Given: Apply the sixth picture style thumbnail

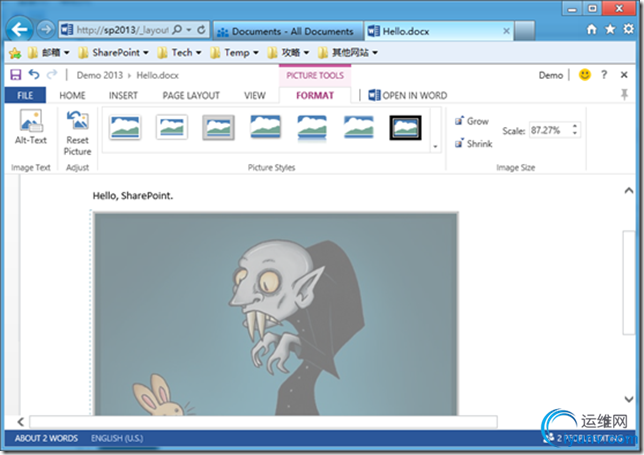Looking at the screenshot, I should click(x=359, y=127).
